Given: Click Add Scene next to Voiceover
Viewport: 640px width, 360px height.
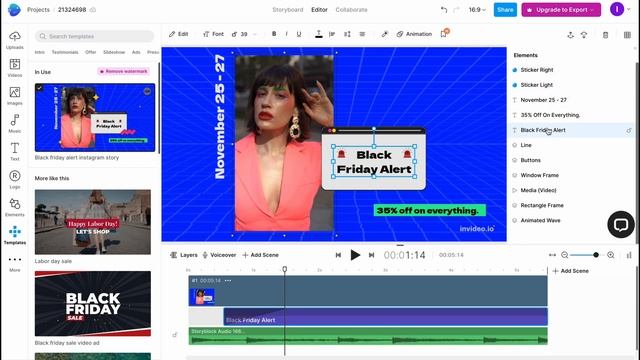Looking at the screenshot, I should coord(260,255).
